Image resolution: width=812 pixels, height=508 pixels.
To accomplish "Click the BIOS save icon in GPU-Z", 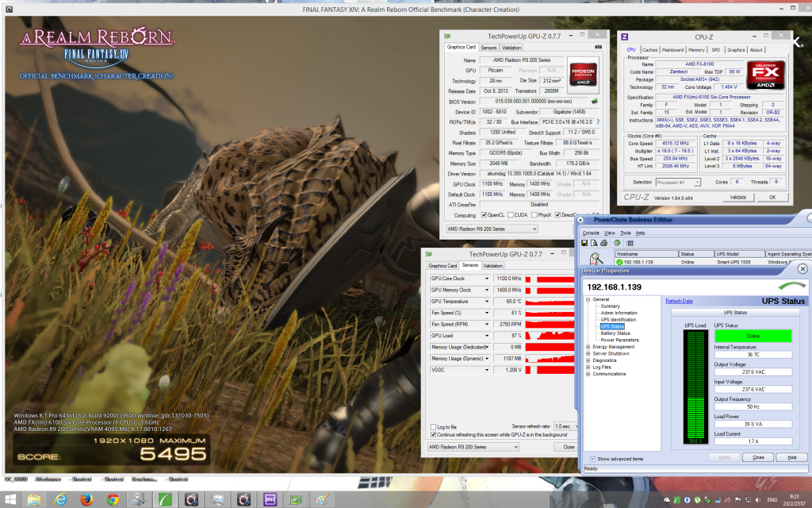I will [x=595, y=101].
